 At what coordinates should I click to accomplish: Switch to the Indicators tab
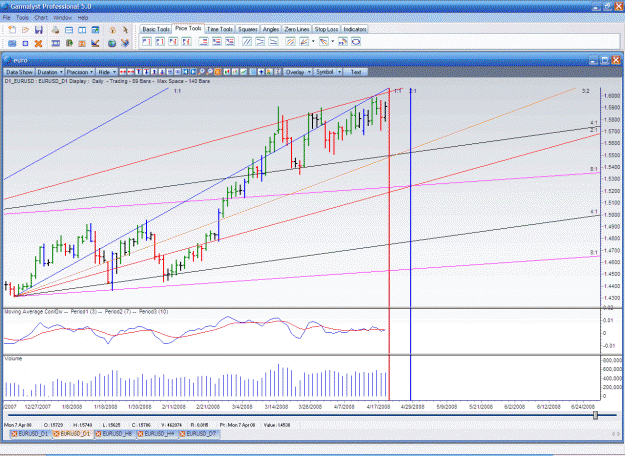[355, 29]
